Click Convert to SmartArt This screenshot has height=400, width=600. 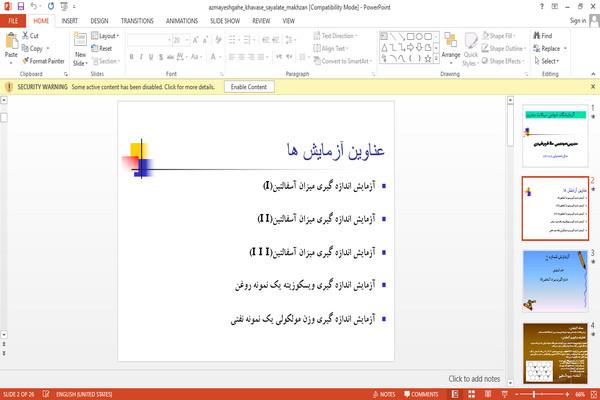342,61
